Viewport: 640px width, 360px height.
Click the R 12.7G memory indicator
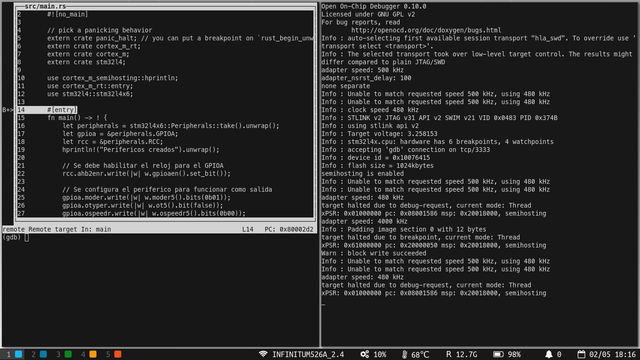(x=462, y=354)
